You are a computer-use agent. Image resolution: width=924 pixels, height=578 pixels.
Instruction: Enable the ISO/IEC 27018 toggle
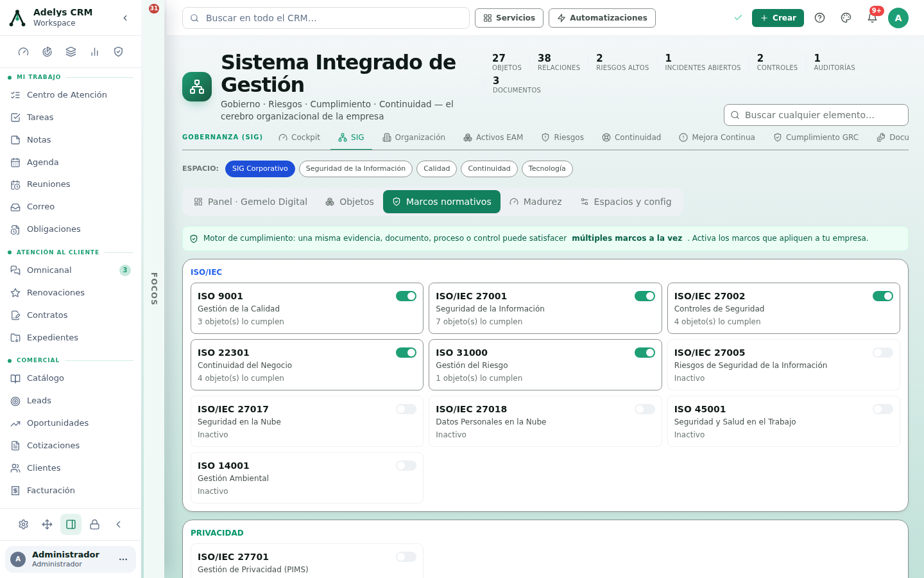(x=645, y=409)
